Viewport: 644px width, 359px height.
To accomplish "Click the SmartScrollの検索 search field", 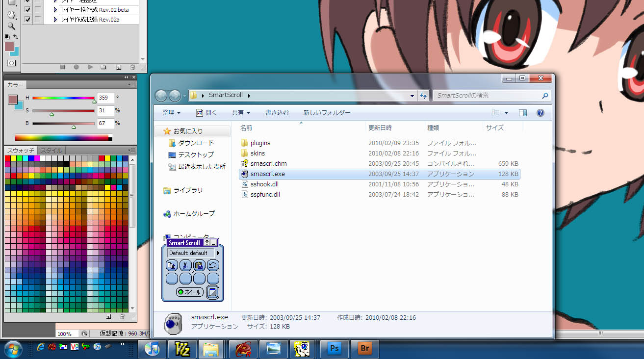I will coord(491,96).
